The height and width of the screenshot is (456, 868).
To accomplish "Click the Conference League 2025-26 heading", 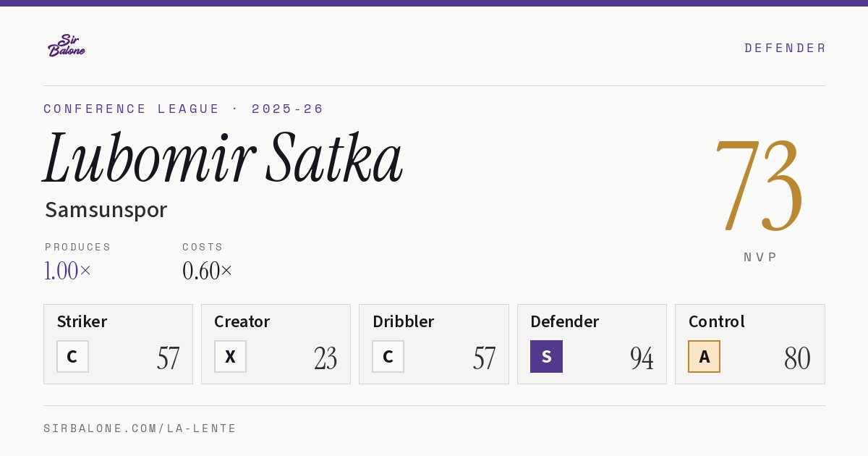I will point(184,109).
